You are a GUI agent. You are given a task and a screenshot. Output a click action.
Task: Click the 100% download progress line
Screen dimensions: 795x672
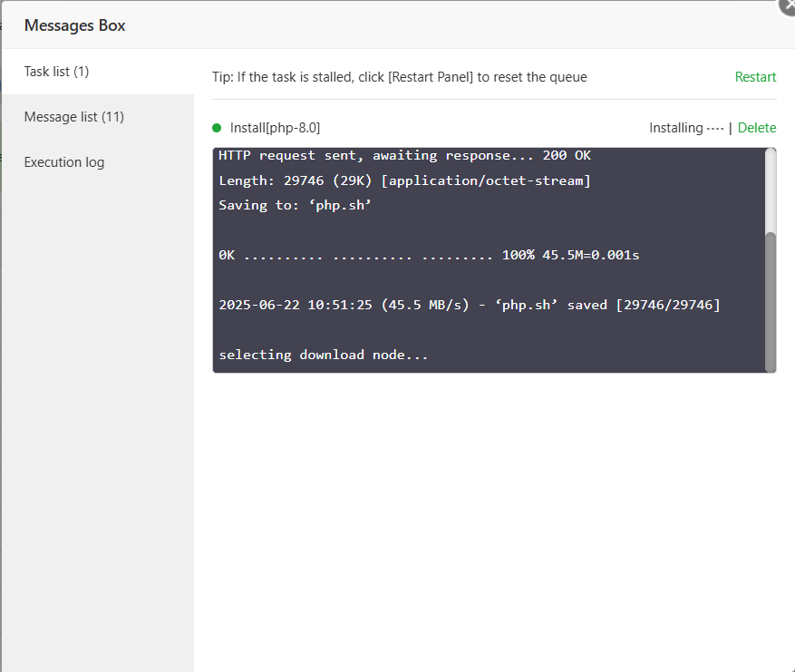426,254
